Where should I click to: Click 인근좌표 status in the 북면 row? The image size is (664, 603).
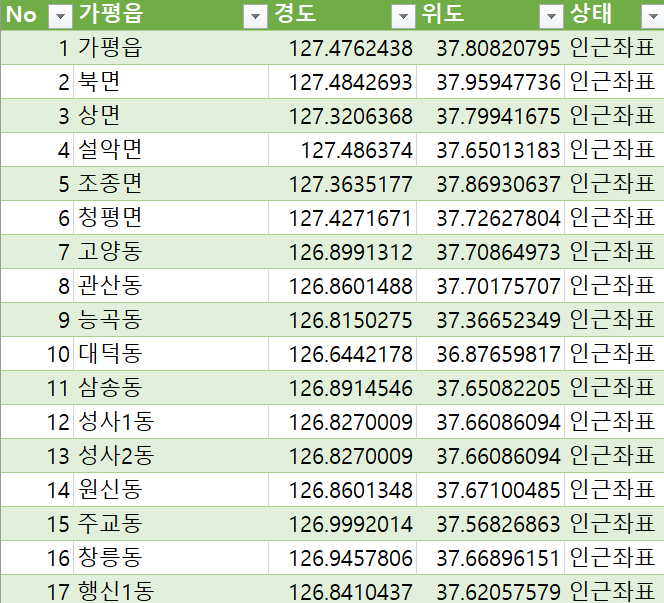pyautogui.click(x=614, y=82)
